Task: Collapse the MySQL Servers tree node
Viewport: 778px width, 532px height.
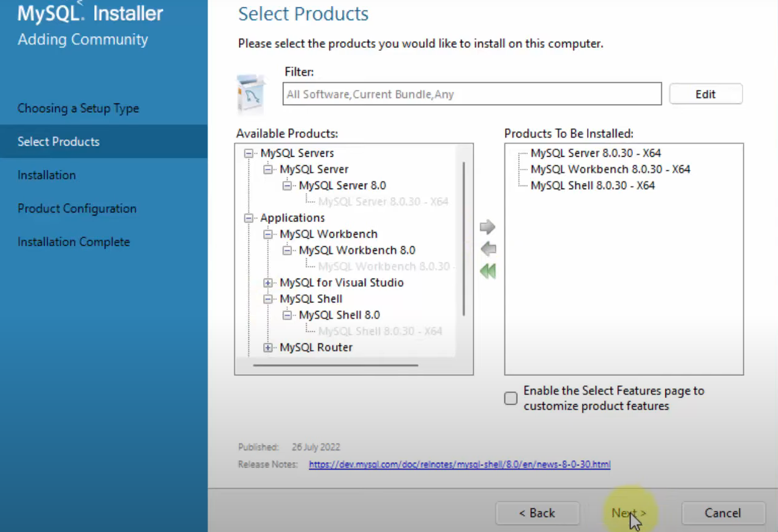Action: click(249, 154)
